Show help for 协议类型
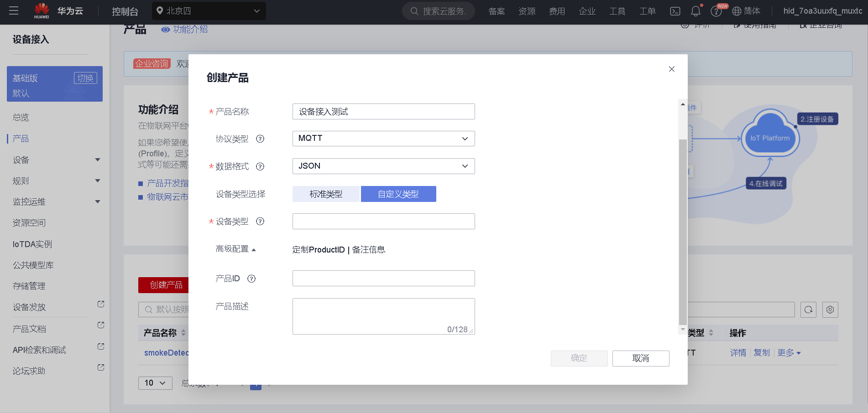868x413 pixels. (260, 139)
